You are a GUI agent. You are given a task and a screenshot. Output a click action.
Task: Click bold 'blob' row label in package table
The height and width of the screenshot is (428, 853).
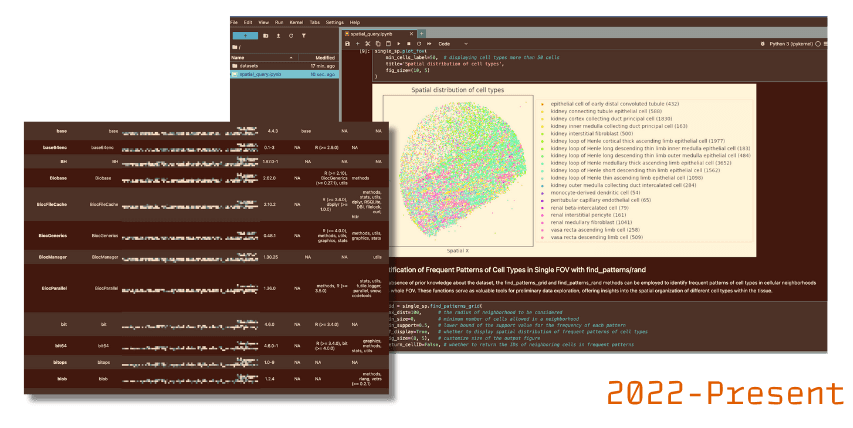pos(62,379)
